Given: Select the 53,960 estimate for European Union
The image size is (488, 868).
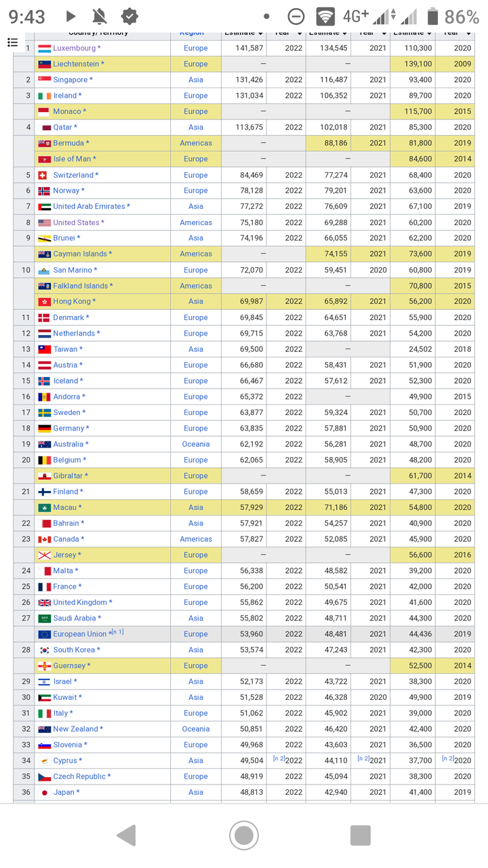Looking at the screenshot, I should [251, 634].
